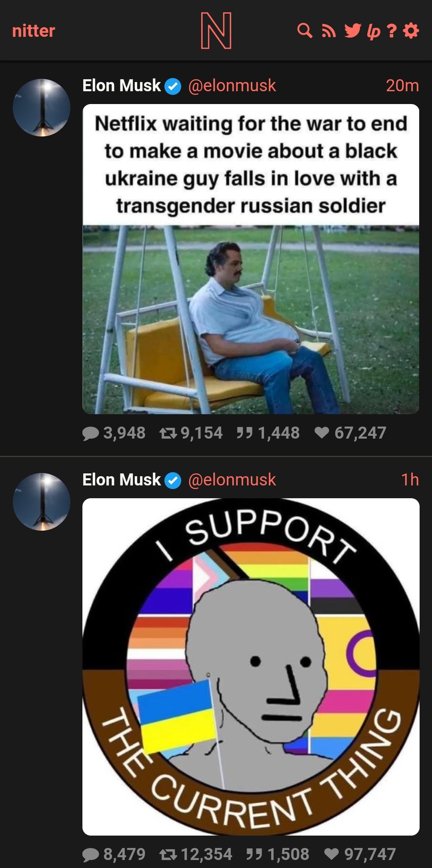Click the heart icon showing 97,747 likes
The image size is (432, 868).
pyautogui.click(x=332, y=854)
